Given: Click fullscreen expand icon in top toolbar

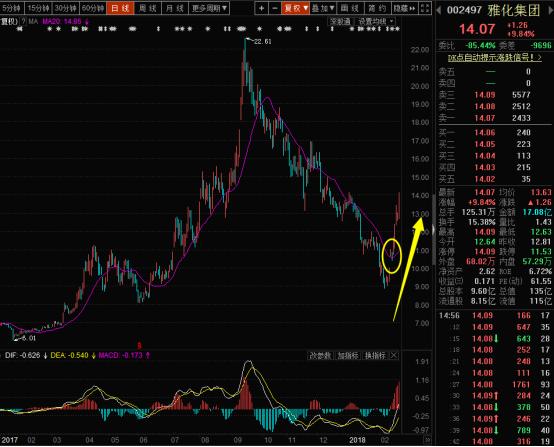Looking at the screenshot, I should [x=425, y=8].
